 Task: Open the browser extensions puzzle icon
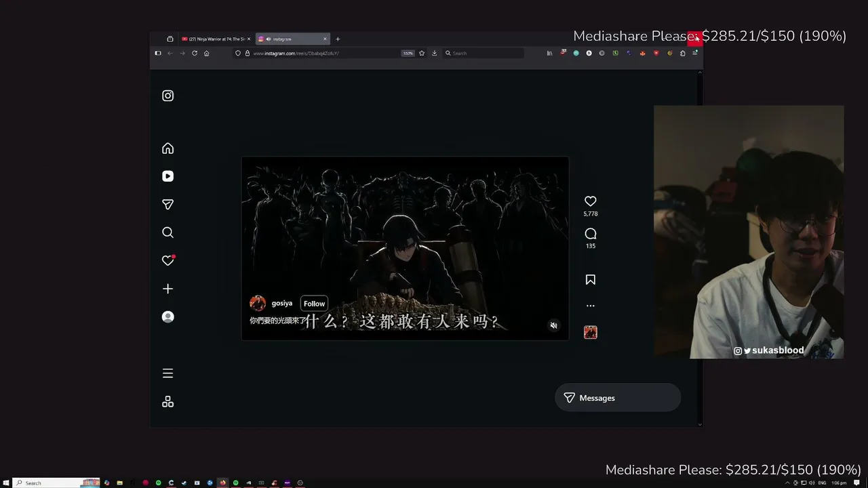(x=682, y=53)
